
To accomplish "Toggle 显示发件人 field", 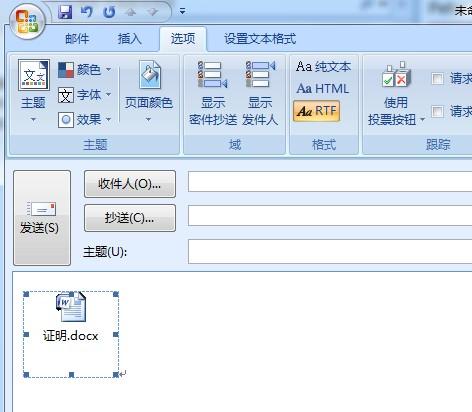I will coord(260,93).
